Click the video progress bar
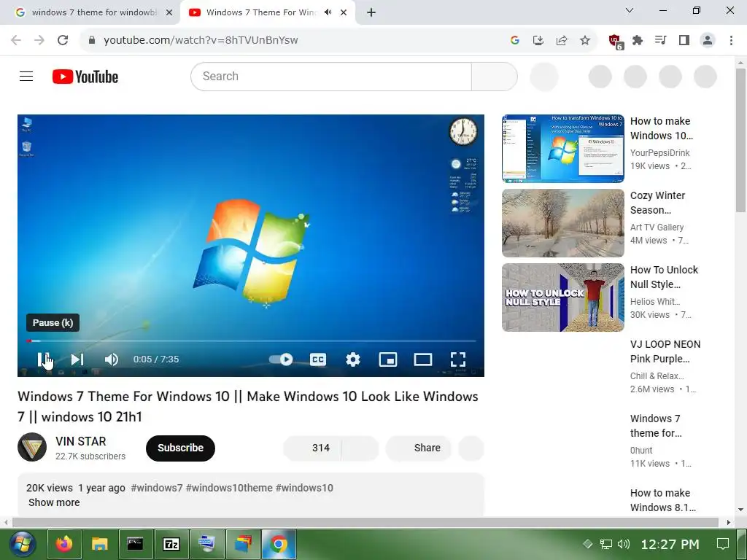The height and width of the screenshot is (560, 747). click(251, 341)
